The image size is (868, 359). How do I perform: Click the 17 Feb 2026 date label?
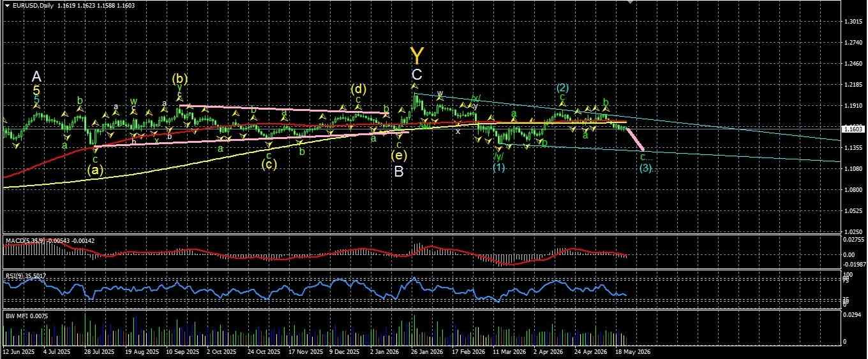point(468,351)
